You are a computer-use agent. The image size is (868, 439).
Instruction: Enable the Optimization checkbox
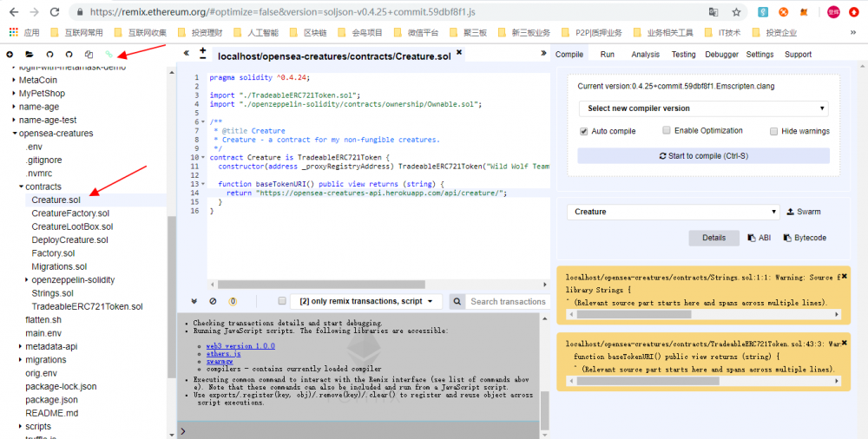click(x=667, y=130)
